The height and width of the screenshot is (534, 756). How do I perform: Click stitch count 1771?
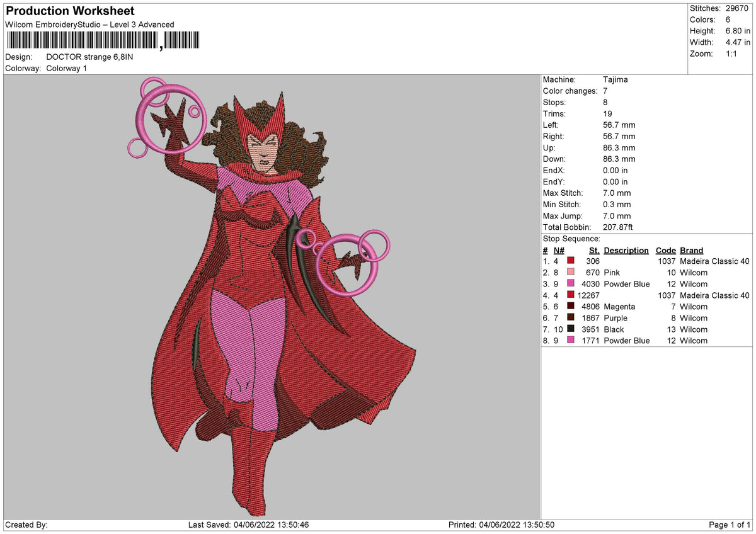coord(590,341)
